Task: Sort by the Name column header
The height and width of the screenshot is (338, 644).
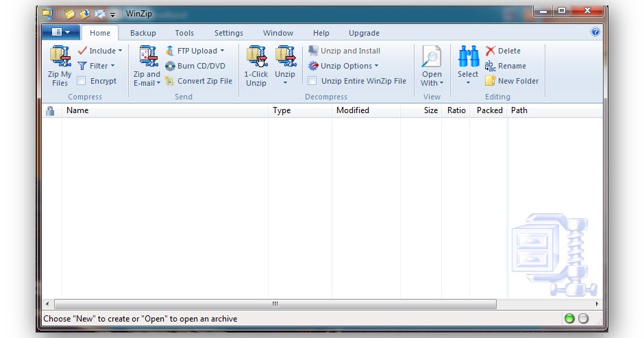Action: (164, 110)
